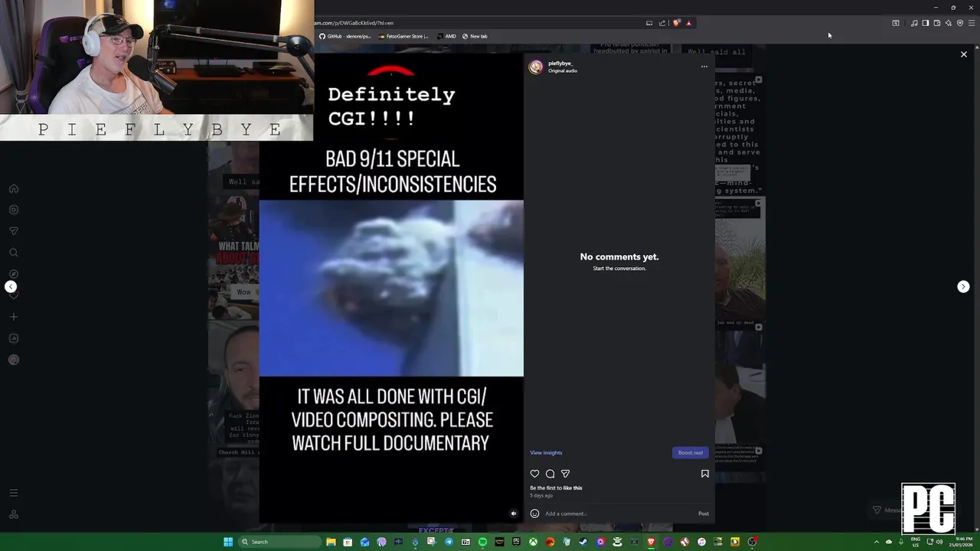Open Messages paper-plane icon in the sidebar
The width and height of the screenshot is (980, 551).
tap(14, 231)
